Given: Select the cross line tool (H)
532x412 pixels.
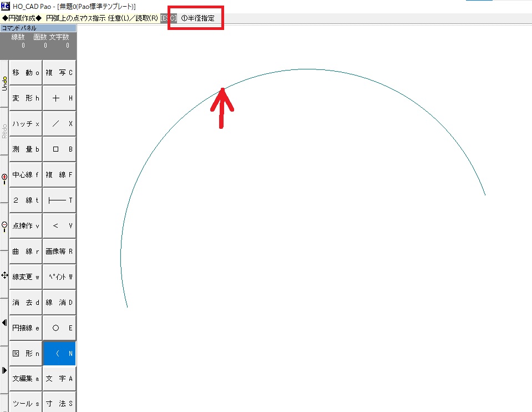Looking at the screenshot, I should point(59,98).
